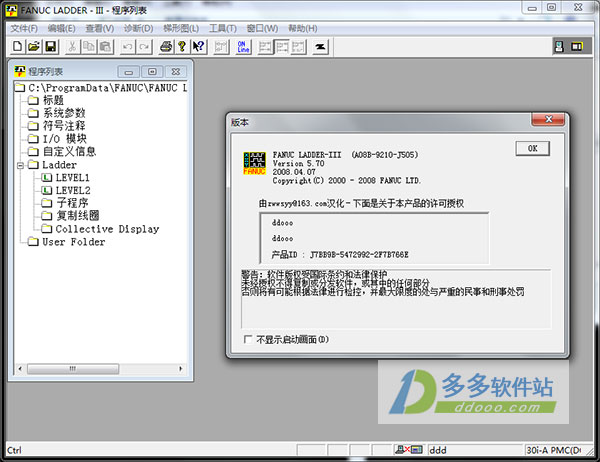Select 标题 in program list tree
This screenshot has width=600, height=462.
click(53, 100)
